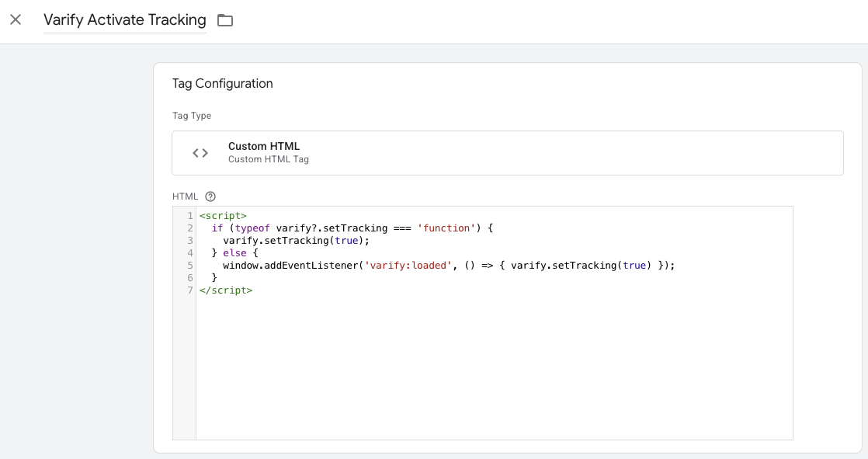This screenshot has height=459, width=868.
Task: Select the Custom HTML tag type
Action: pyautogui.click(x=507, y=153)
